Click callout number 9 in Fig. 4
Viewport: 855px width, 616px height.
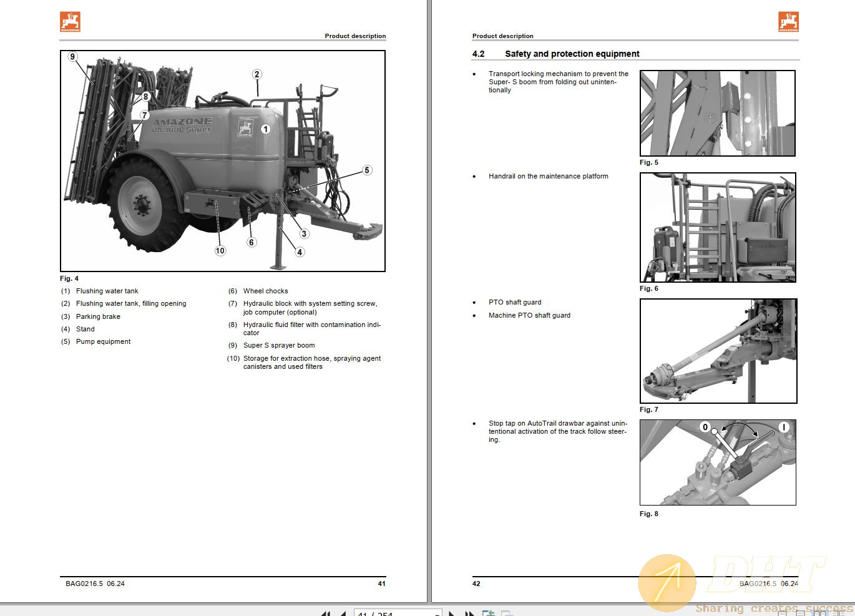click(x=72, y=57)
